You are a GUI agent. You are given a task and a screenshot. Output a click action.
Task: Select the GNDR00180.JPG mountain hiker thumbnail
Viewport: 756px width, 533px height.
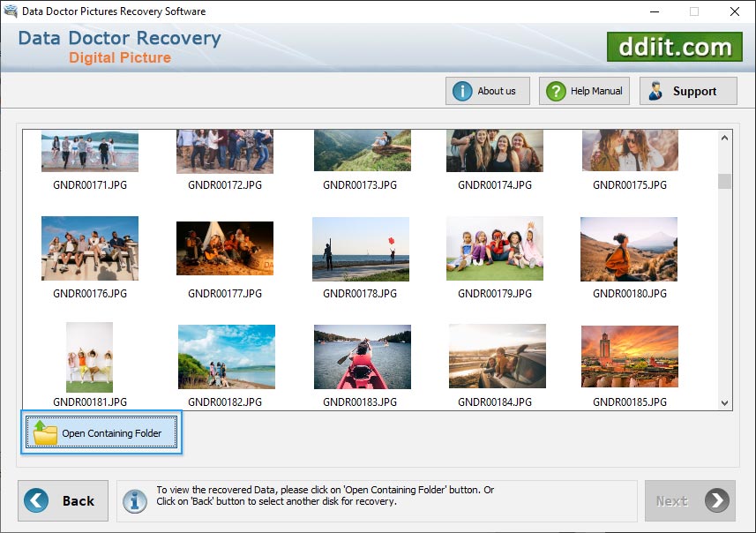[x=629, y=248]
